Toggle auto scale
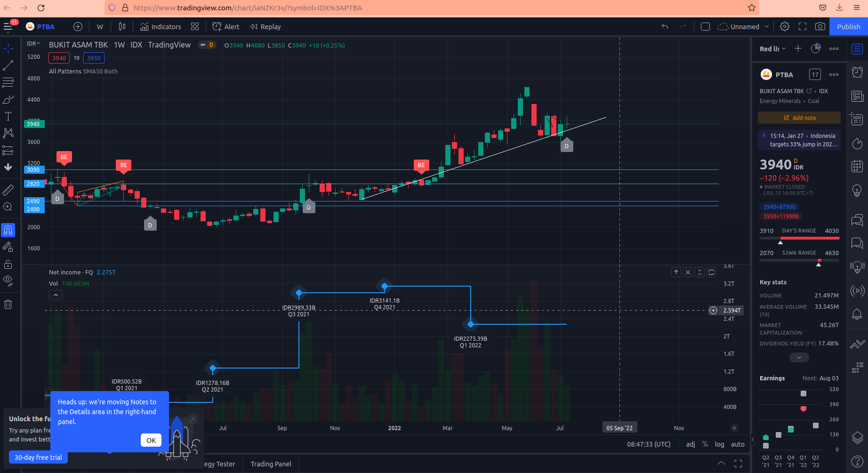868x473 pixels. pos(738,444)
